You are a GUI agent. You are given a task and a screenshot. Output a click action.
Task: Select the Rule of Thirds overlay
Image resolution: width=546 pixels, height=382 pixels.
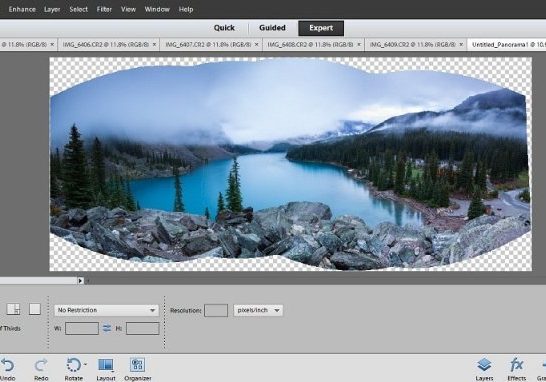tap(13, 309)
